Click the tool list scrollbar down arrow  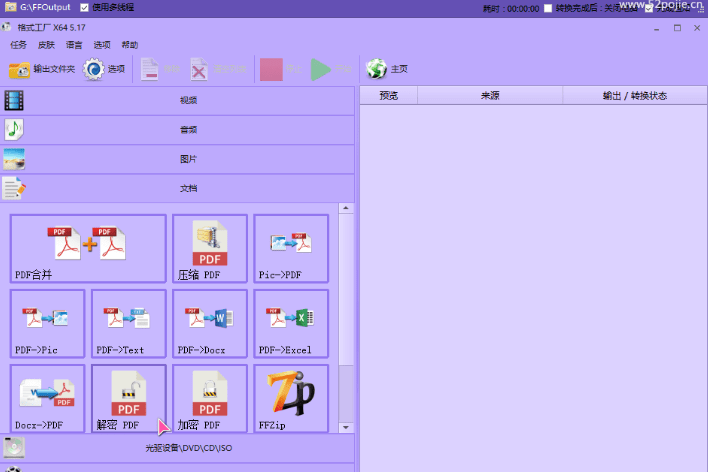347,426
